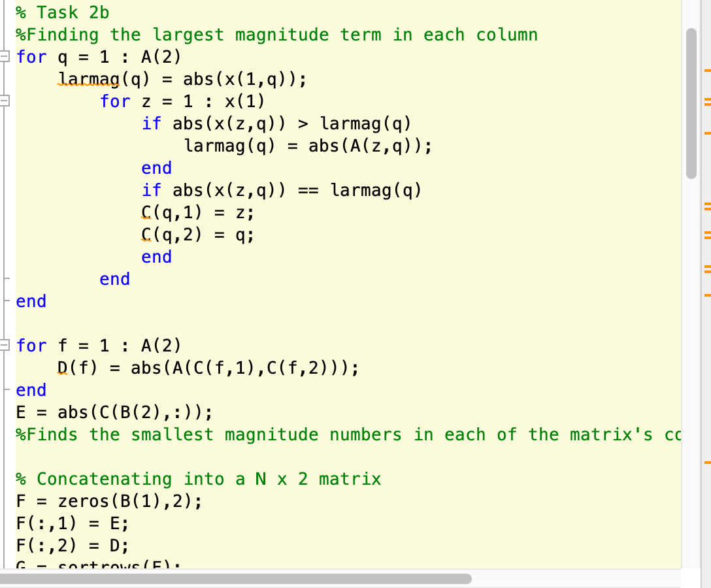Viewport: 711px width, 588px height.
Task: Click warning marker aligned with C(q,2) assignment
Action: click(707, 234)
